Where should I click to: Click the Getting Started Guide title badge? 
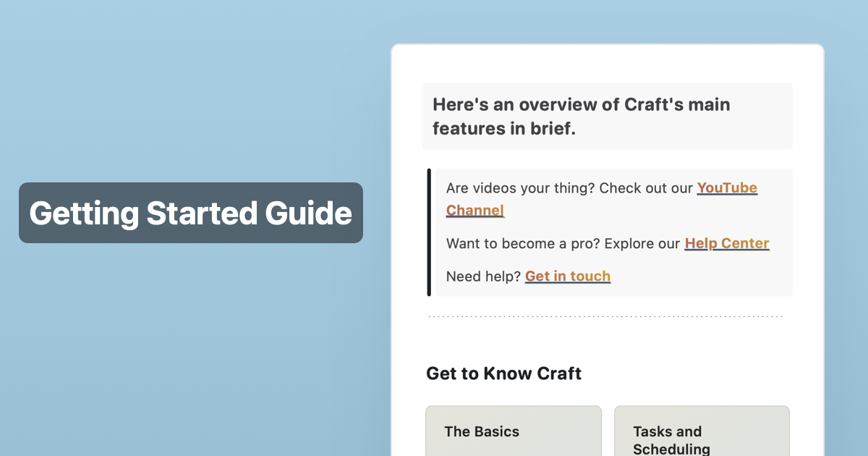click(191, 213)
